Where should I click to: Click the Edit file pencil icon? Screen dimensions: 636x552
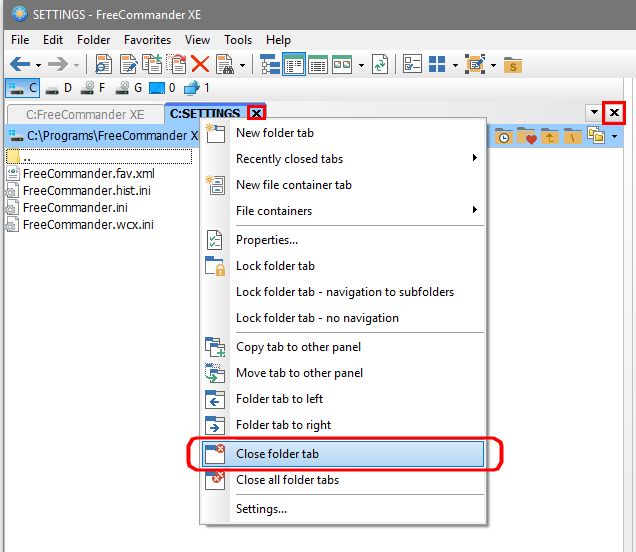click(128, 64)
